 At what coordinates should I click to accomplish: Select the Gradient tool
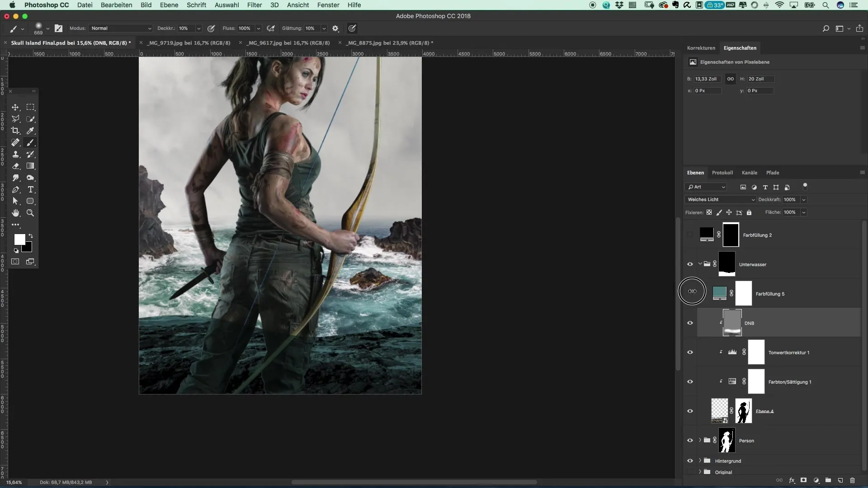coord(30,166)
